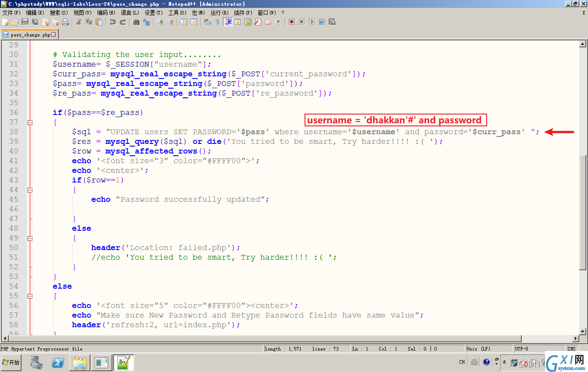Save current recorded macro icon
The image size is (588, 372).
point(332,22)
